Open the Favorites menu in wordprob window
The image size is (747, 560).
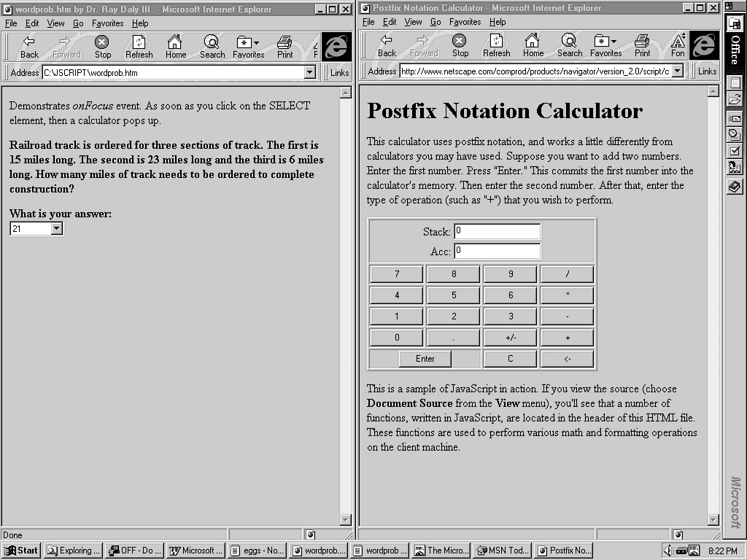(x=108, y=23)
